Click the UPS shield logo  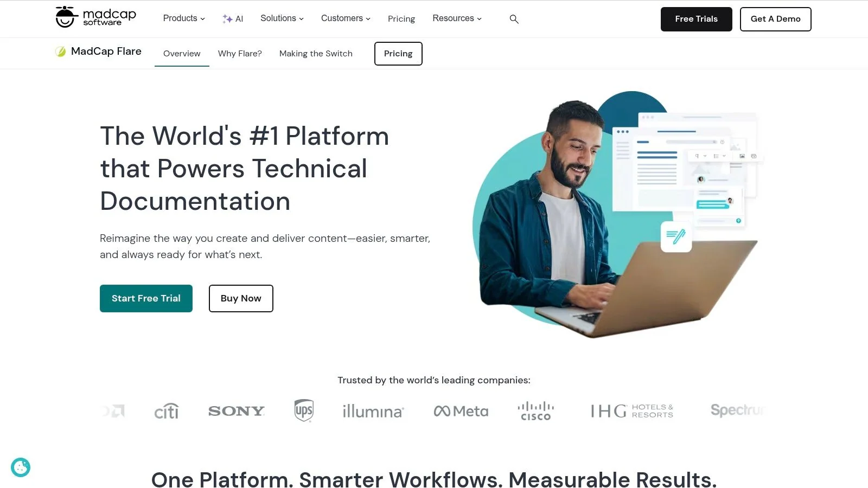pyautogui.click(x=304, y=410)
